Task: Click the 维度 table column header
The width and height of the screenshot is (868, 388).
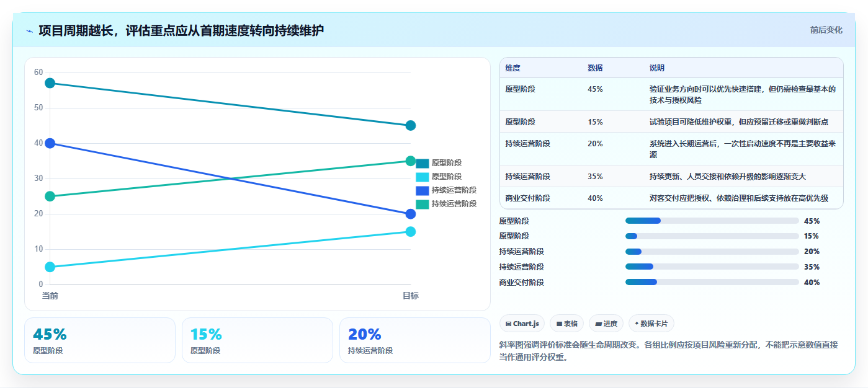Action: point(512,68)
